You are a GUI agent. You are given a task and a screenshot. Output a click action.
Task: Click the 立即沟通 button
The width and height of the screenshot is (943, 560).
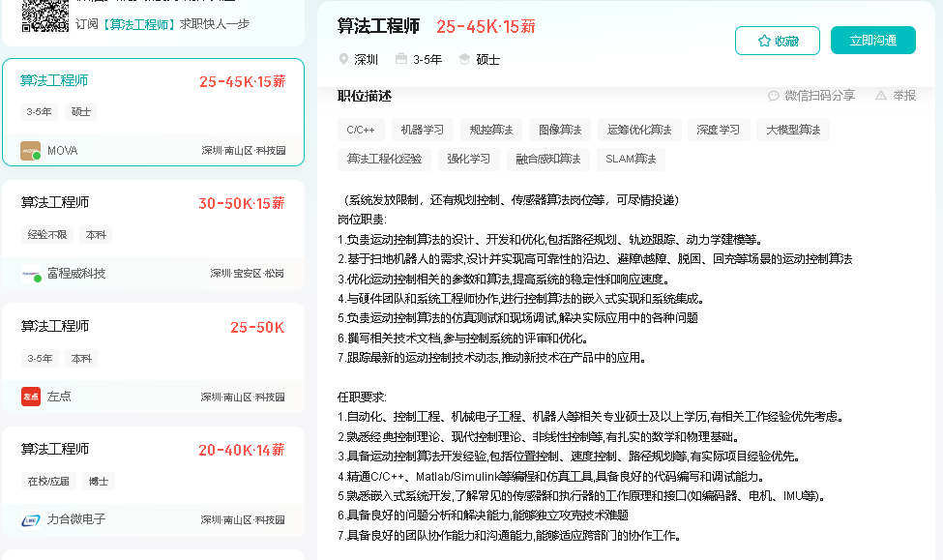coord(873,41)
